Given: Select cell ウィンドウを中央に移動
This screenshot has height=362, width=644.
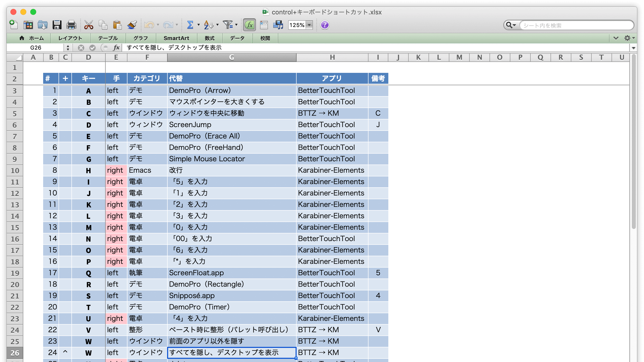Looking at the screenshot, I should pos(232,113).
